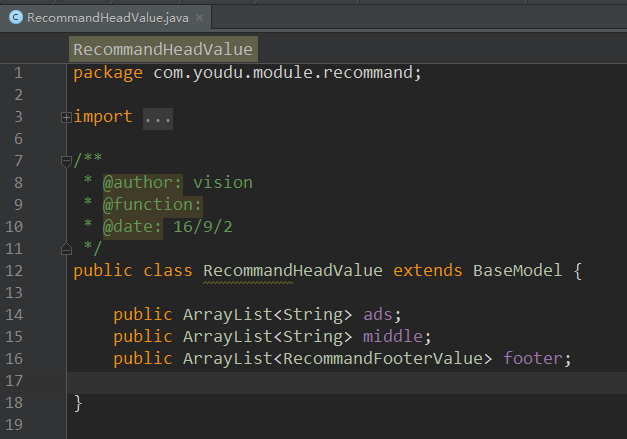Image resolution: width=627 pixels, height=439 pixels.
Task: Close the RecommandHeadValue.java tab
Action: click(199, 18)
